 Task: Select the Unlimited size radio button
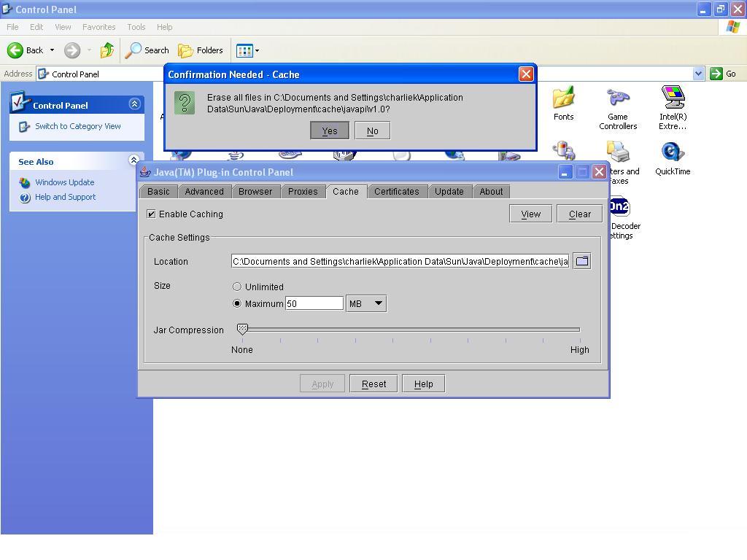point(237,287)
